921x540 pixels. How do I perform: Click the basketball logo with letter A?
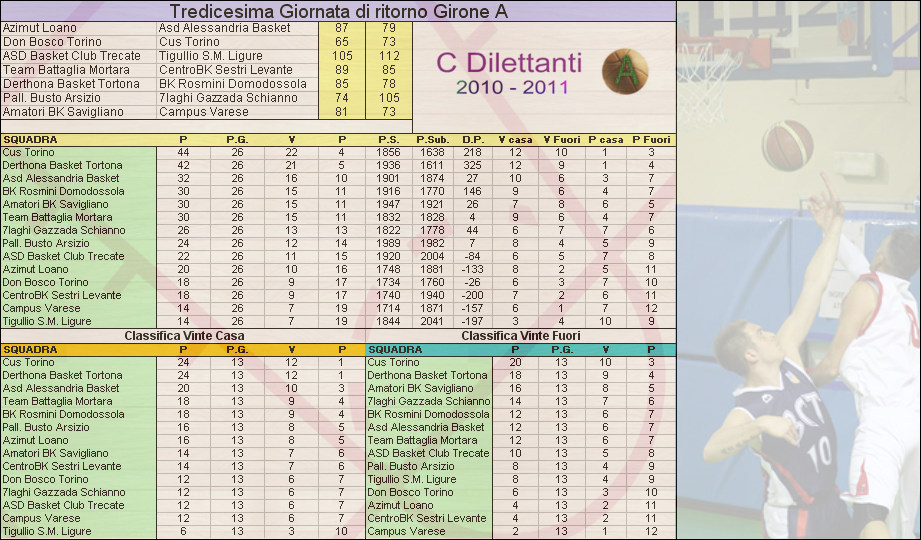(625, 71)
